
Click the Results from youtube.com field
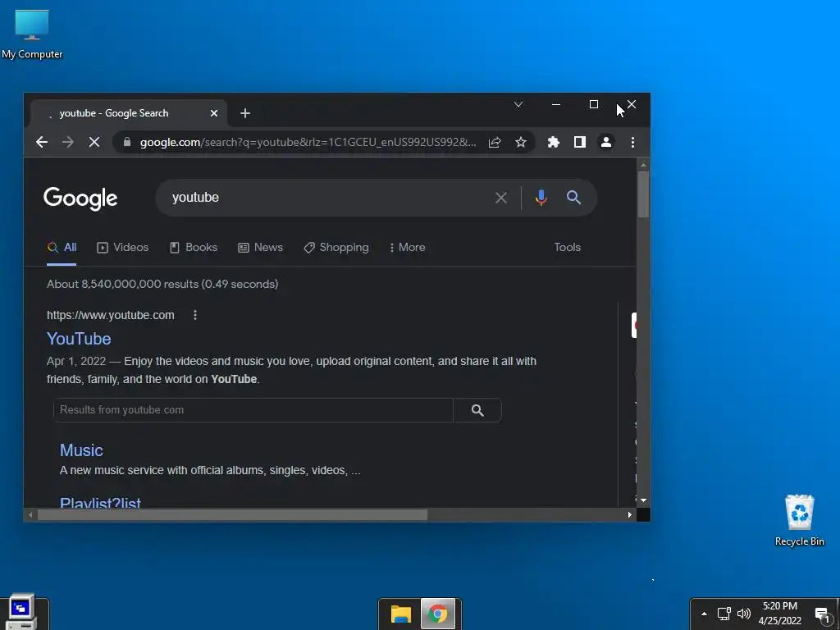pyautogui.click(x=253, y=410)
